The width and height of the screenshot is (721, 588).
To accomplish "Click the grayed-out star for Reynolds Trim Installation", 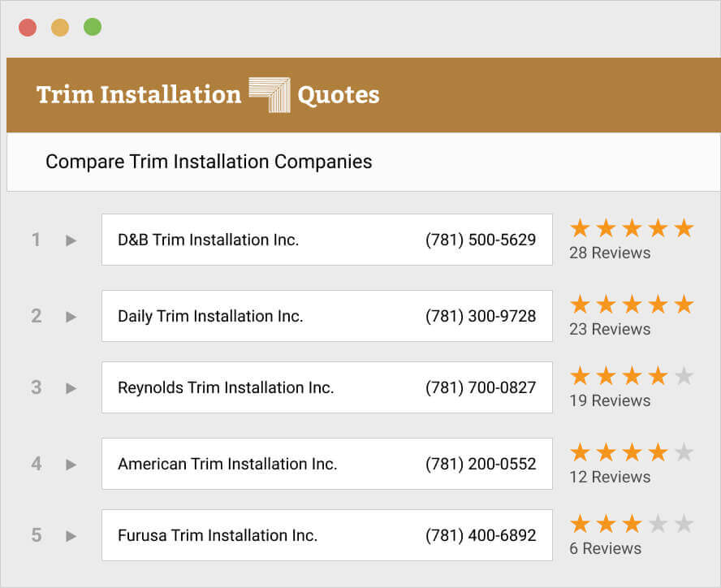I will coord(684,376).
